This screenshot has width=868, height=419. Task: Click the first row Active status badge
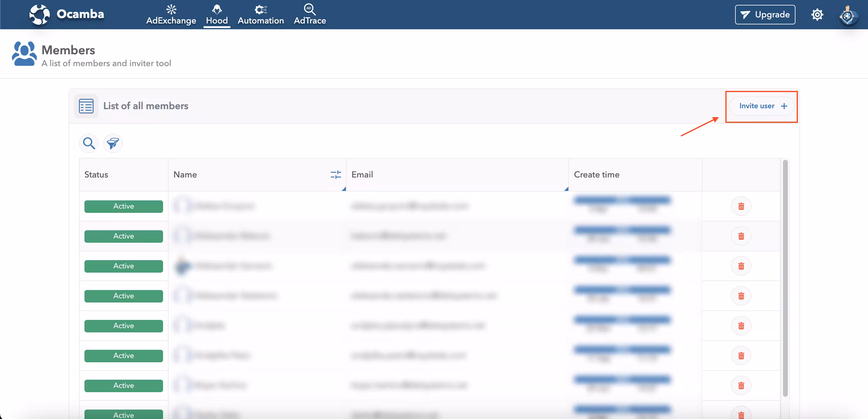tap(123, 206)
